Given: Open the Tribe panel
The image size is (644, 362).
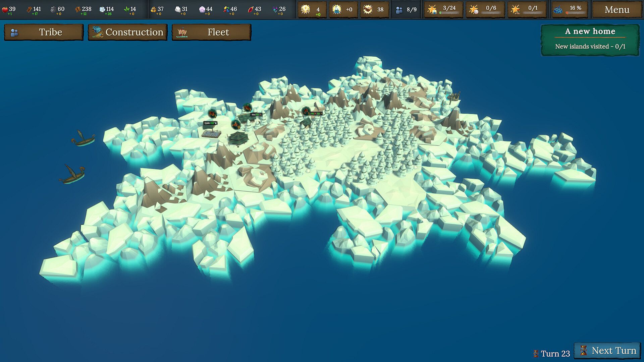Looking at the screenshot, I should [x=44, y=32].
